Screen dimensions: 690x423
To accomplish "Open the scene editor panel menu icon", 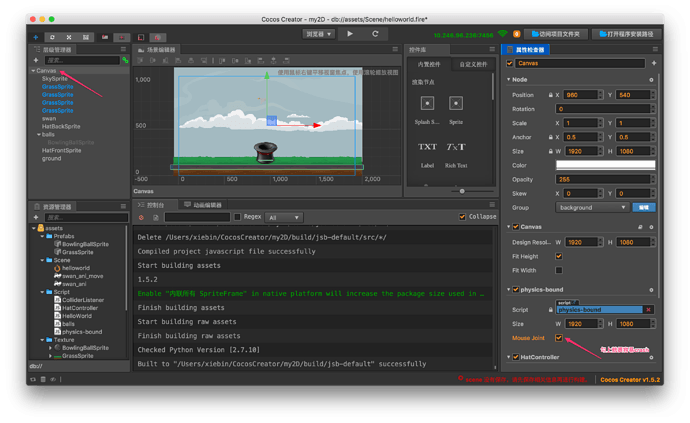I will click(395, 49).
